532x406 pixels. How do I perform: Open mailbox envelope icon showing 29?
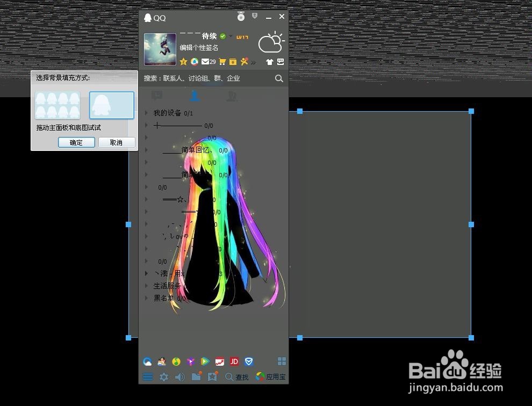tap(209, 62)
